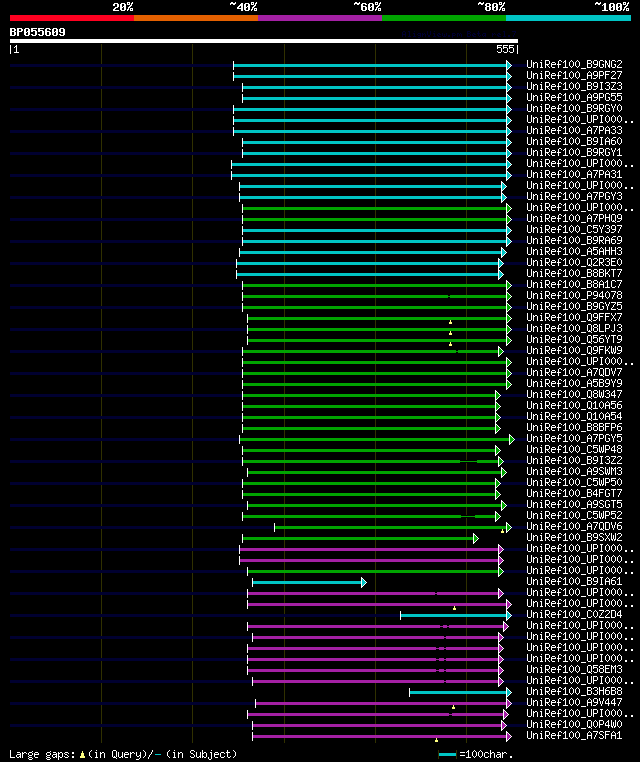Open the UniRef100_Q9FKW9 hit
This screenshot has width=640, height=762.
(574, 350)
